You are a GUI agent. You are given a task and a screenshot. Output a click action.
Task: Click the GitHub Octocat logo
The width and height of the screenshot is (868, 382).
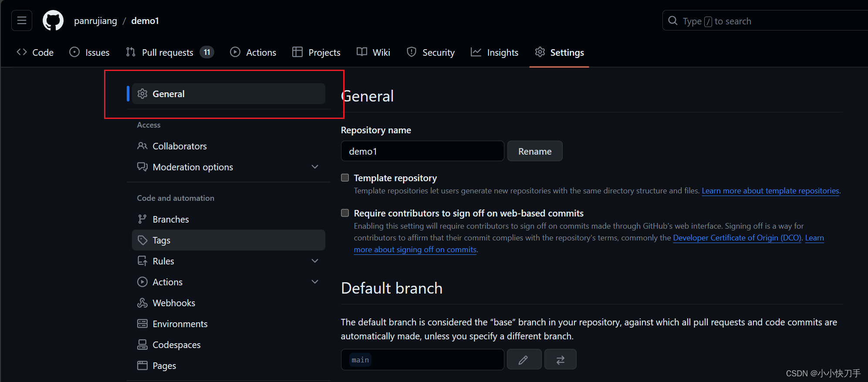pos(53,20)
